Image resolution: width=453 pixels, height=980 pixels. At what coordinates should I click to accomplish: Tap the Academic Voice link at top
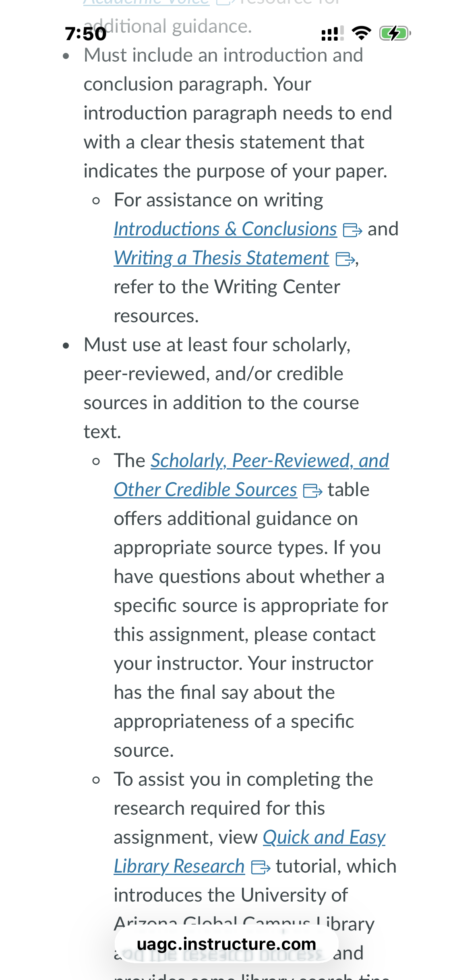(147, 2)
